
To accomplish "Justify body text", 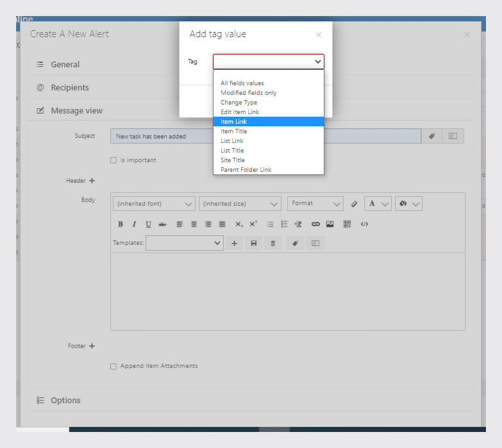I will tap(222, 224).
